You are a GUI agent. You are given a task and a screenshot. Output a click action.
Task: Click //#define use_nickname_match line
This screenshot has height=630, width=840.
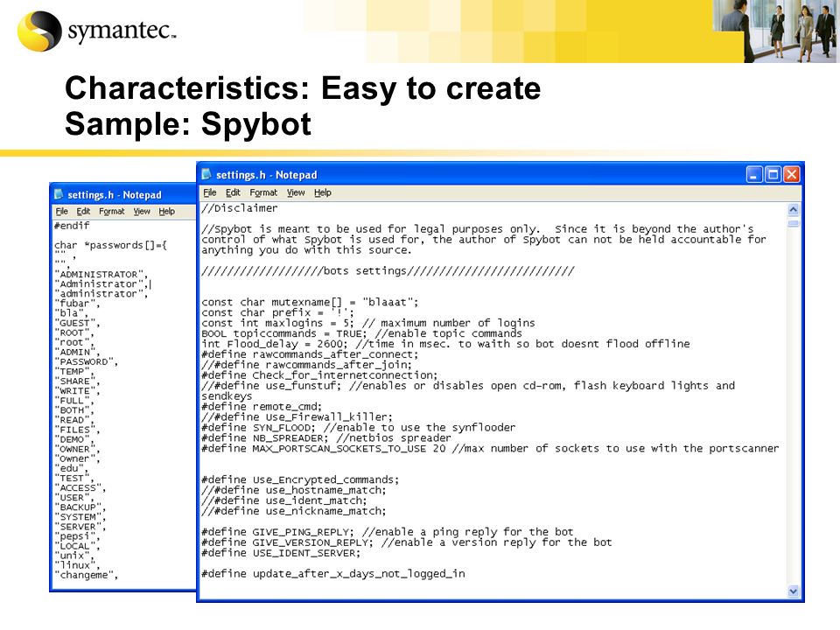click(x=294, y=511)
